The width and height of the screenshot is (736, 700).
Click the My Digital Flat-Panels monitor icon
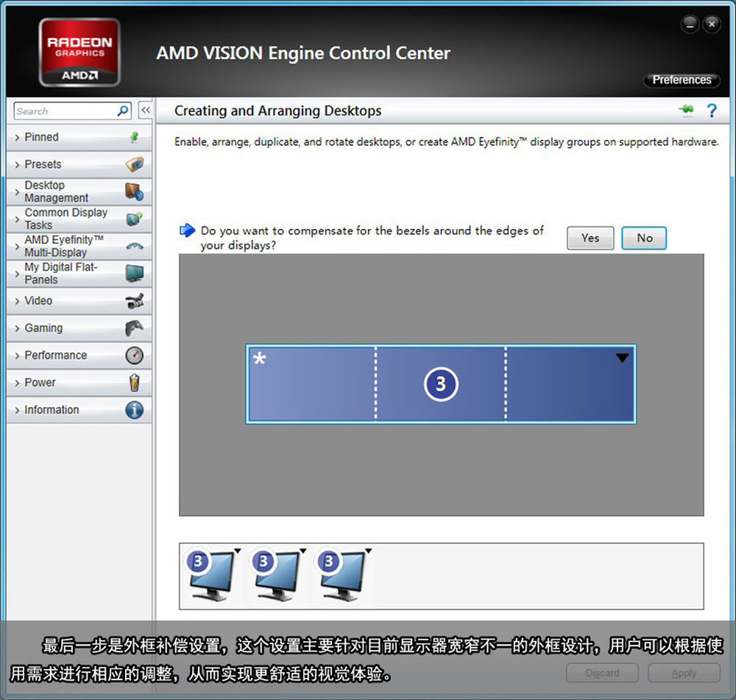tap(135, 273)
